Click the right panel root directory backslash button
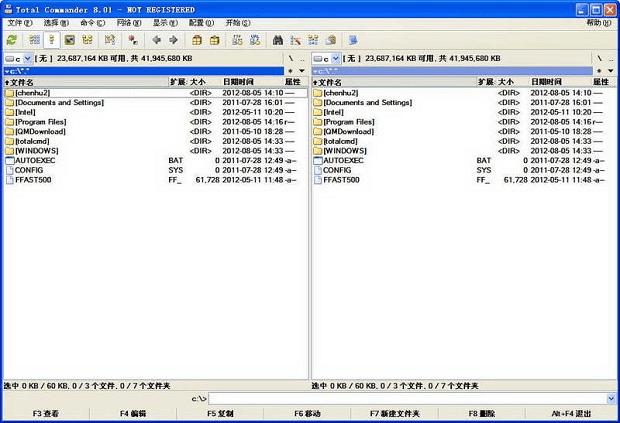620x423 pixels. (599, 59)
